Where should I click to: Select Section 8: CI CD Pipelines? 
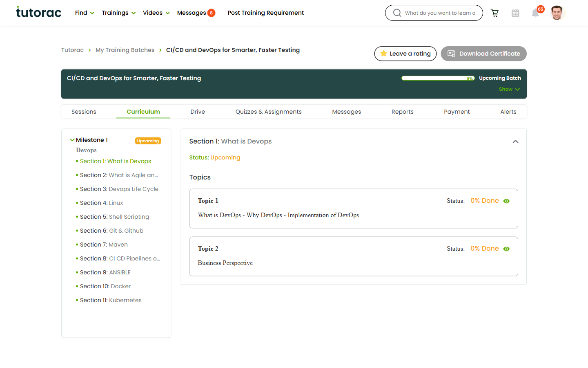tap(120, 258)
